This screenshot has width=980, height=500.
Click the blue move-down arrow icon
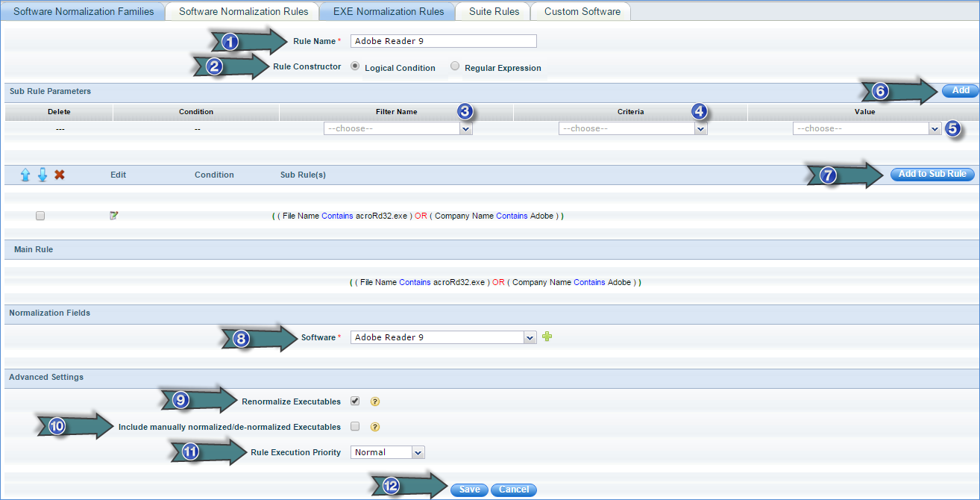point(43,175)
